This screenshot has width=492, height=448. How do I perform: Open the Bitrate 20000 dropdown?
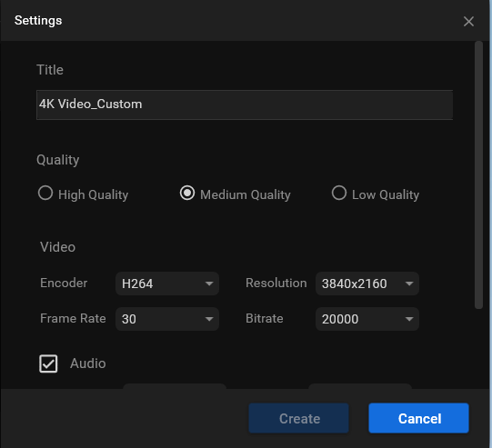click(x=367, y=319)
